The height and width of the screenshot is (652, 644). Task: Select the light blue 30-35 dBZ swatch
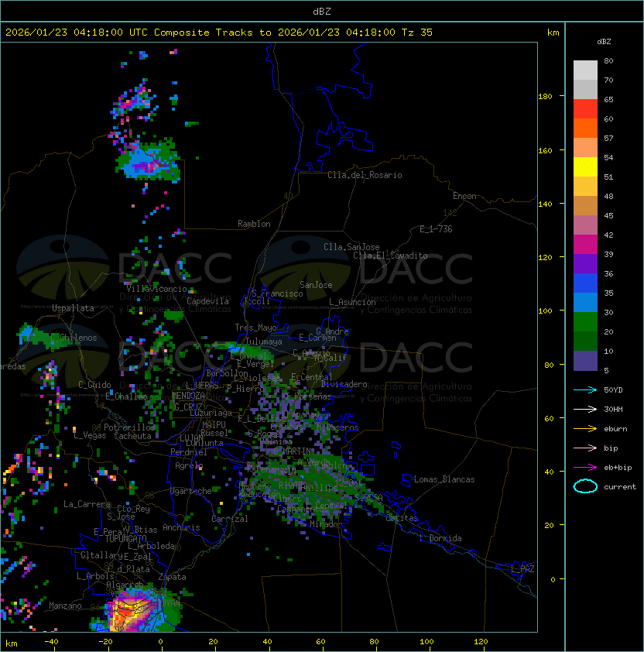point(585,303)
